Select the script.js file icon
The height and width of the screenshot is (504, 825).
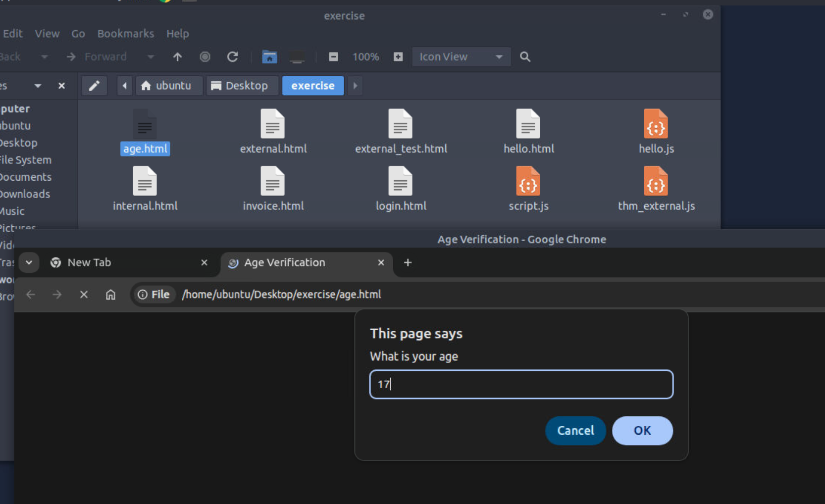coord(528,181)
